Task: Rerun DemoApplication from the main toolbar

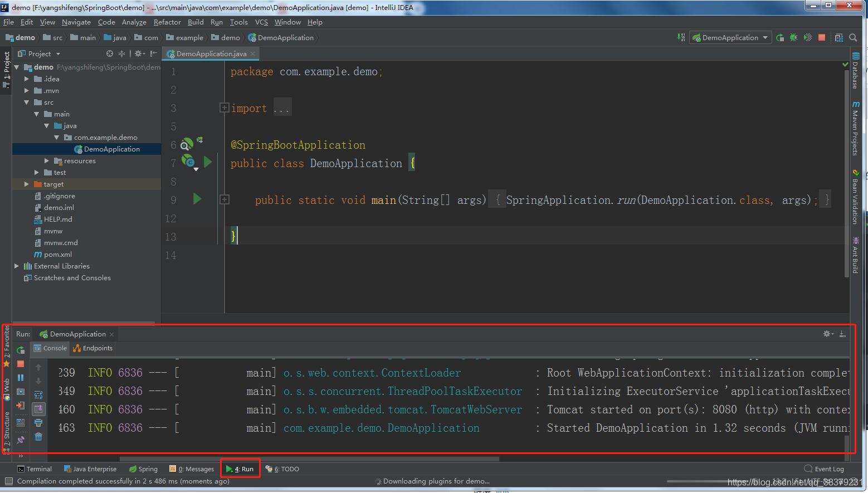Action: click(780, 37)
